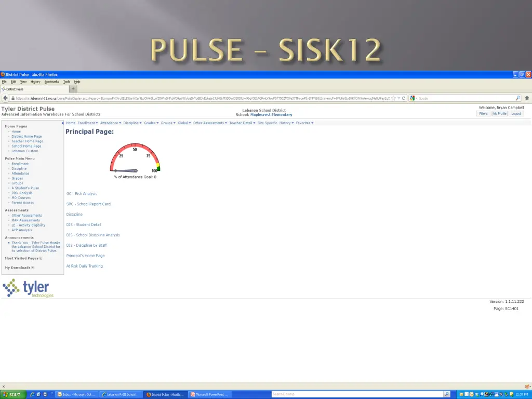Image resolution: width=532 pixels, height=399 pixels.
Task: Open the search engine selector arrow
Action: pos(416,98)
